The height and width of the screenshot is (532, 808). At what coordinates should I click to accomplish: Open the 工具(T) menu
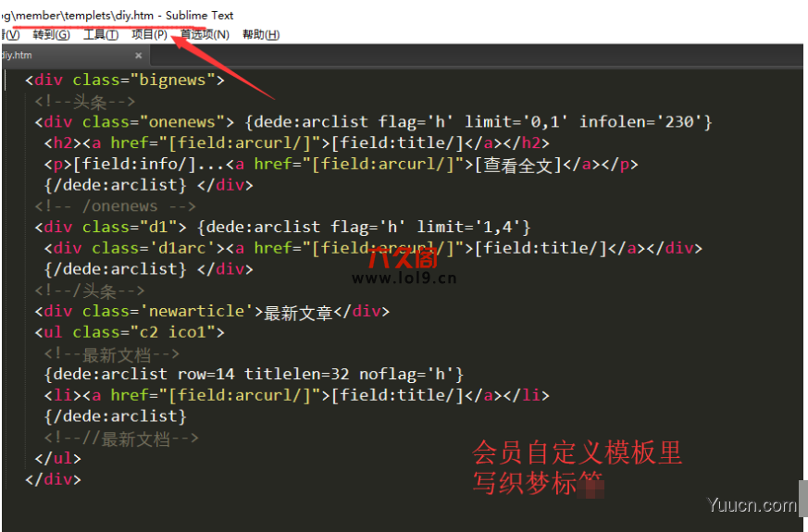(100, 35)
